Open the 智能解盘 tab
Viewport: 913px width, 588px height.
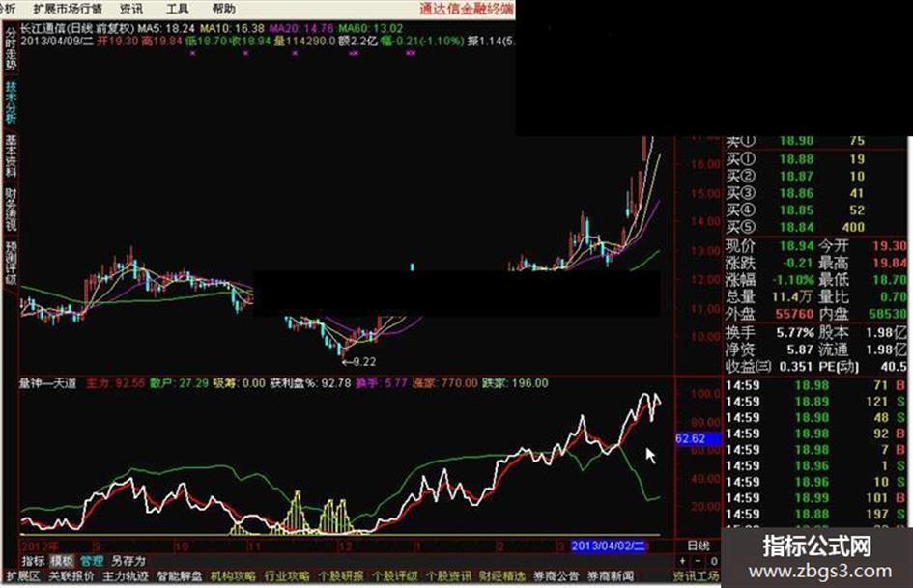point(180,576)
